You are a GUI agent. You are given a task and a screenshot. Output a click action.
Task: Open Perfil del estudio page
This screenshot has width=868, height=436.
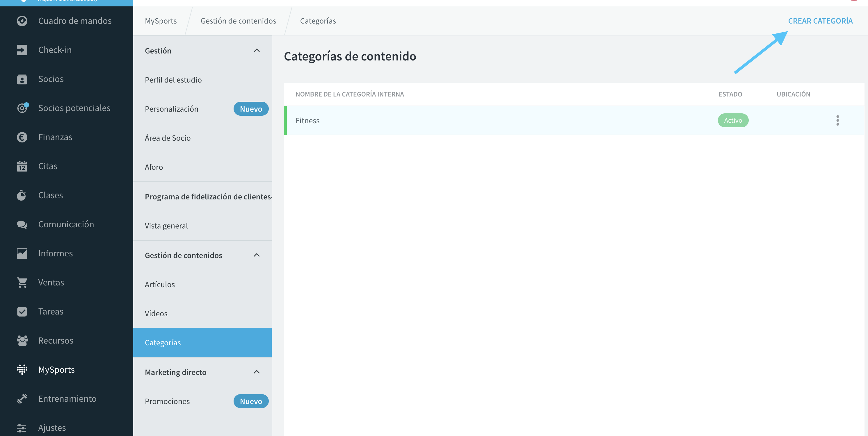coord(173,80)
